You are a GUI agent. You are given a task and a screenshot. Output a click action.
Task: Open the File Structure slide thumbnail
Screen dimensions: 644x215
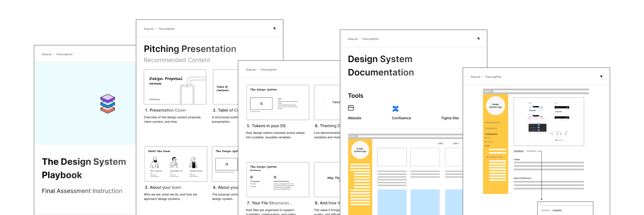[x=278, y=180]
